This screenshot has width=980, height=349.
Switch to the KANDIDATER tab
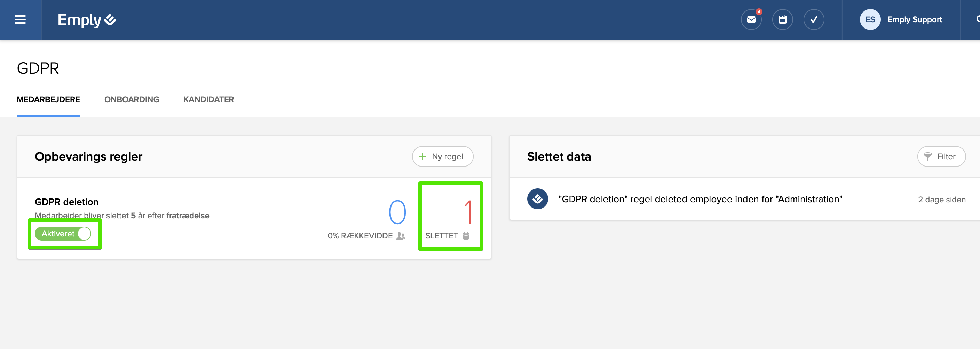point(208,100)
